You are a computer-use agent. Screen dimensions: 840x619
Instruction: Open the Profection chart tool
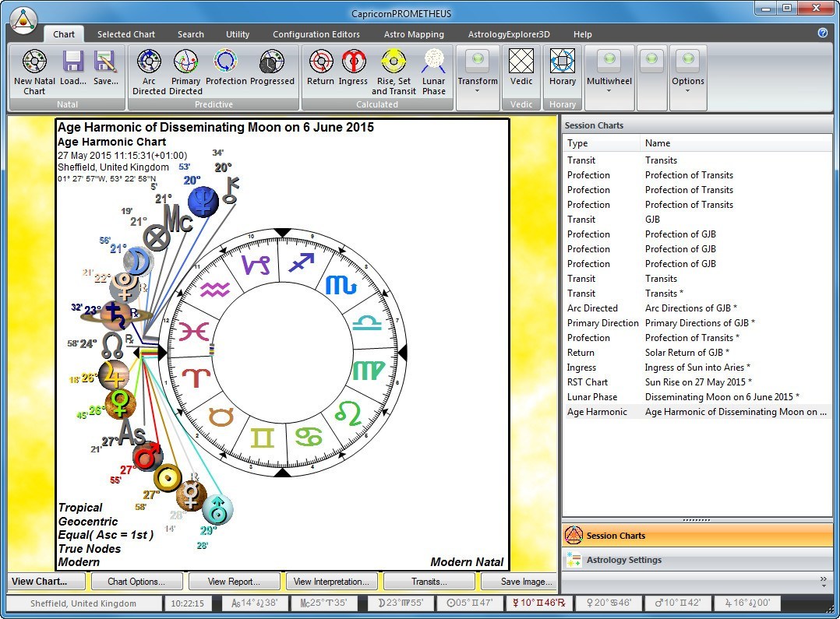(x=226, y=61)
